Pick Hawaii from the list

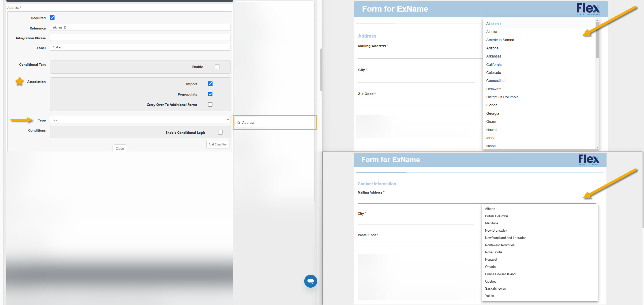539,130
